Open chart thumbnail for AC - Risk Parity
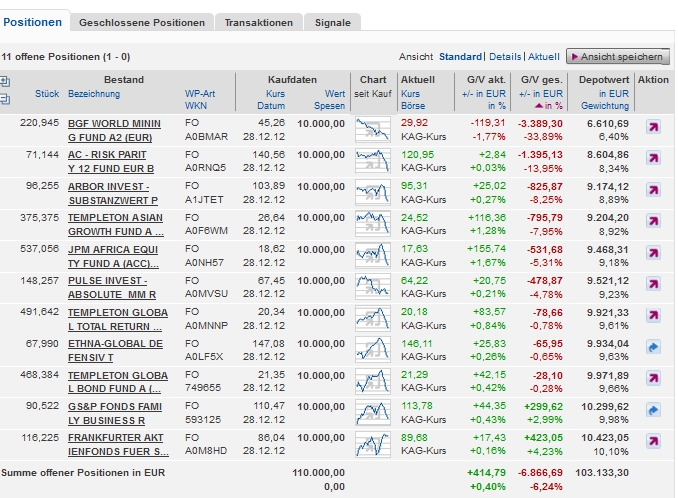This screenshot has height=498, width=678. 373,161
